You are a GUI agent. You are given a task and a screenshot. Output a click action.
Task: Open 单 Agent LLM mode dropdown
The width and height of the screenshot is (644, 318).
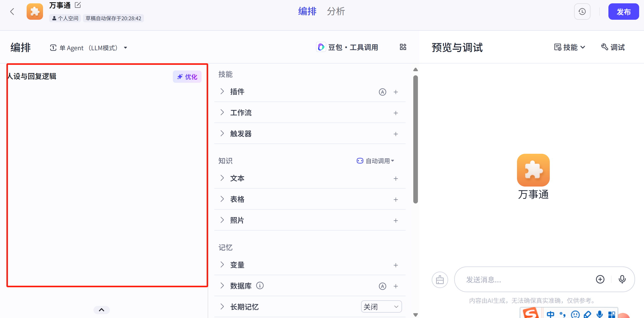88,48
